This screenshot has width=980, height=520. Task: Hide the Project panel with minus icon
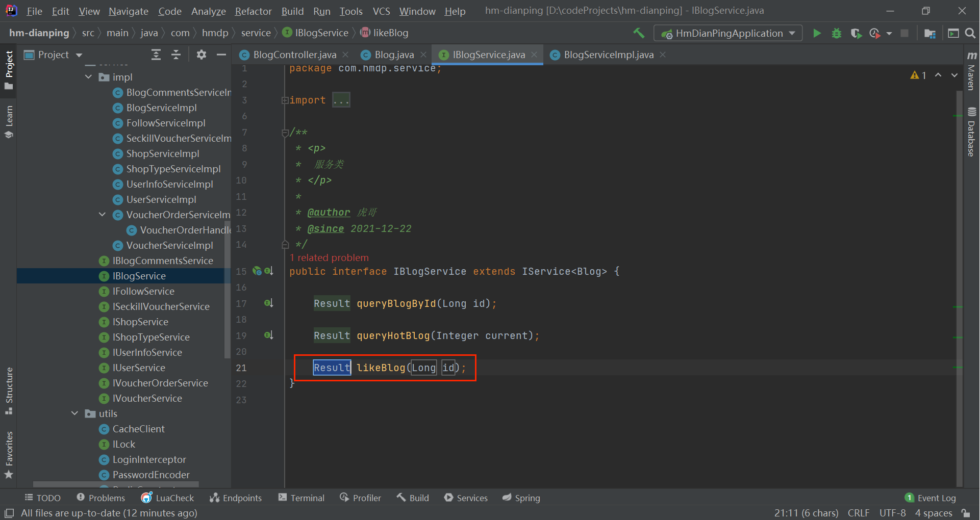point(221,55)
